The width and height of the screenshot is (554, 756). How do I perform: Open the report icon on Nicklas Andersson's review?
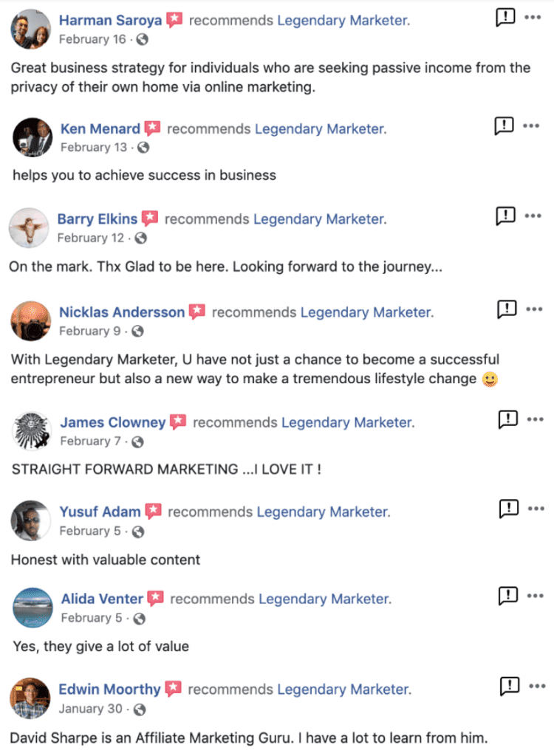507,309
